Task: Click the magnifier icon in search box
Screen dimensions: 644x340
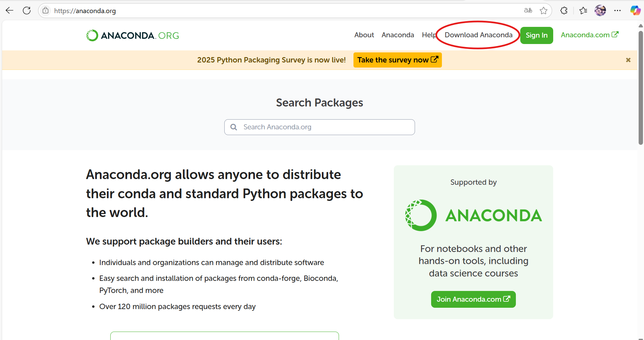Action: 234,127
